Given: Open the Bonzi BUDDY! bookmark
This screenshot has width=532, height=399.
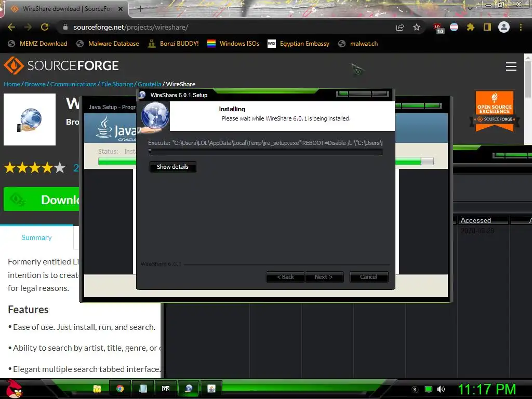Looking at the screenshot, I should (x=173, y=44).
